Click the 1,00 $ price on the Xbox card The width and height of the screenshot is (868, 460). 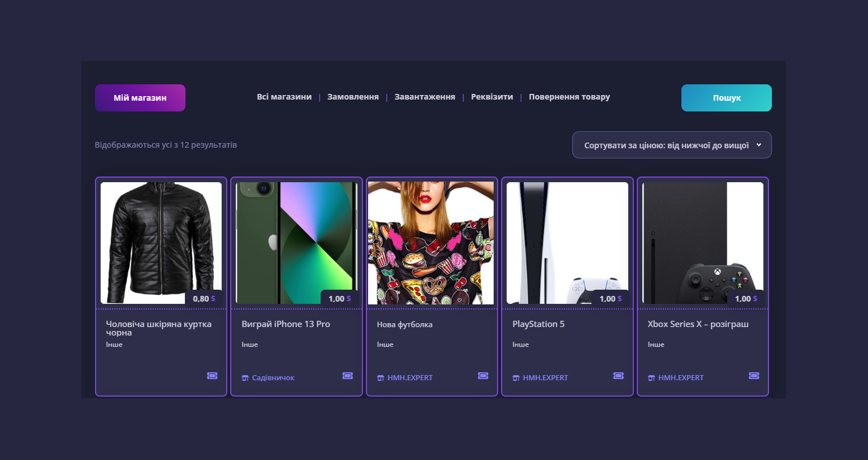click(746, 299)
